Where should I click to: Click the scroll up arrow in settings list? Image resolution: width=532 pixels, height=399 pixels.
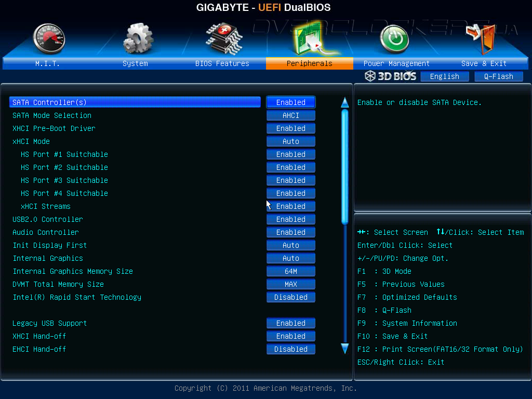[345, 102]
